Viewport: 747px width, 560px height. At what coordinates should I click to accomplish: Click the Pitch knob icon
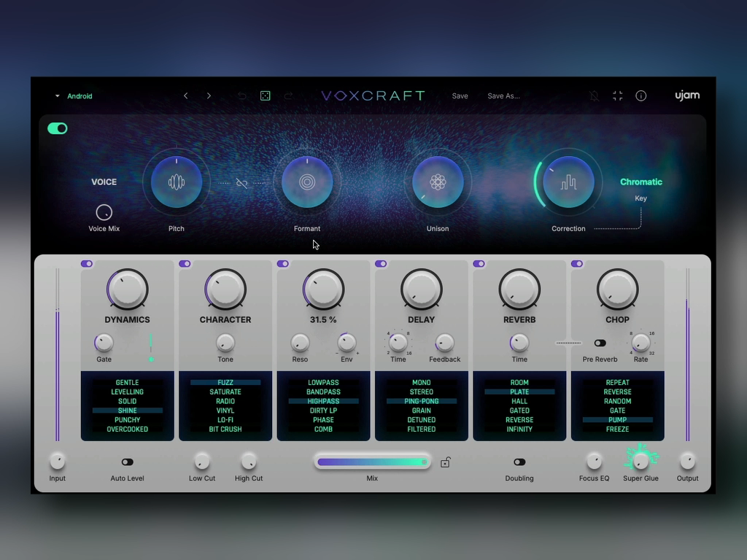177,182
